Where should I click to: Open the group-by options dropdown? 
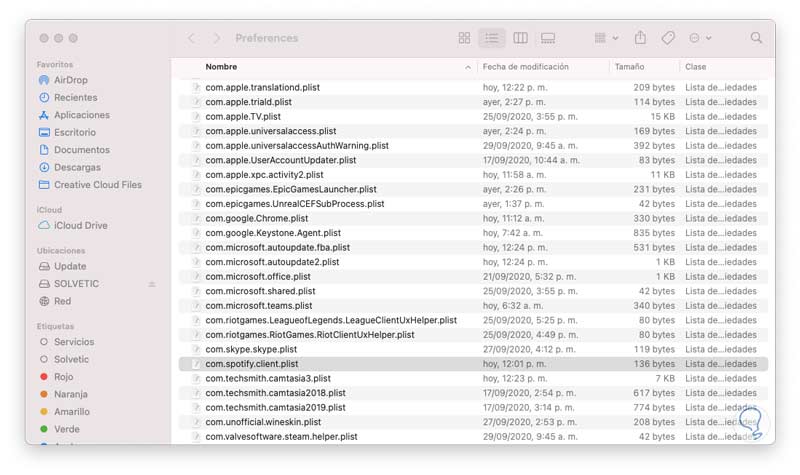click(606, 38)
